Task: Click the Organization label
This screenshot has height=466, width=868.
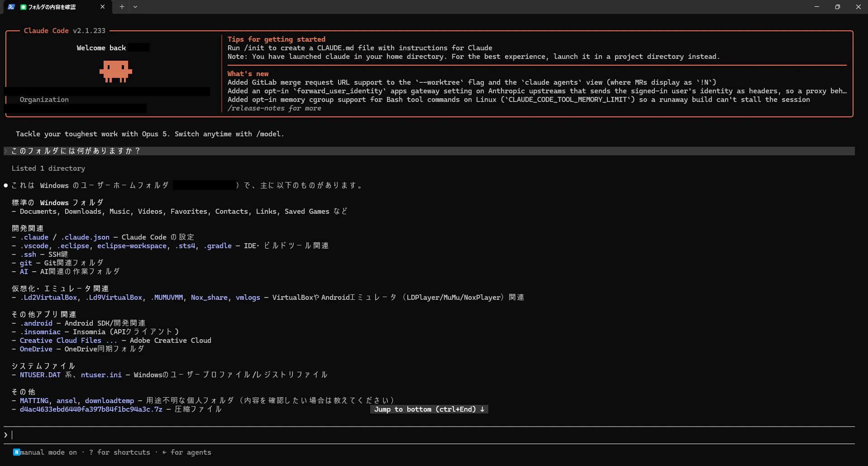Action: pos(44,100)
